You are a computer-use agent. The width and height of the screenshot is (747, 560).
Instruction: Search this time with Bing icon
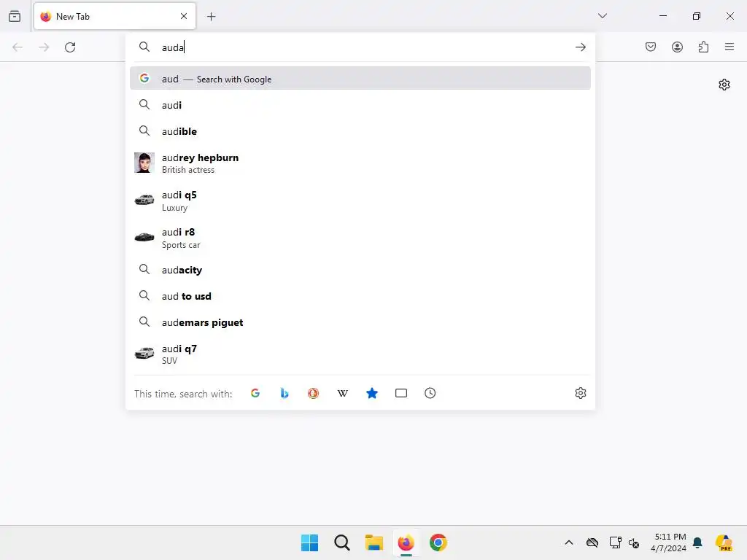click(285, 393)
